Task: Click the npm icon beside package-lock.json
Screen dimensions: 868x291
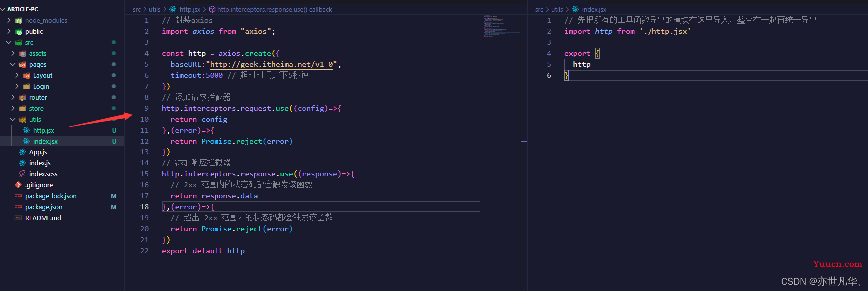Action: click(x=18, y=196)
